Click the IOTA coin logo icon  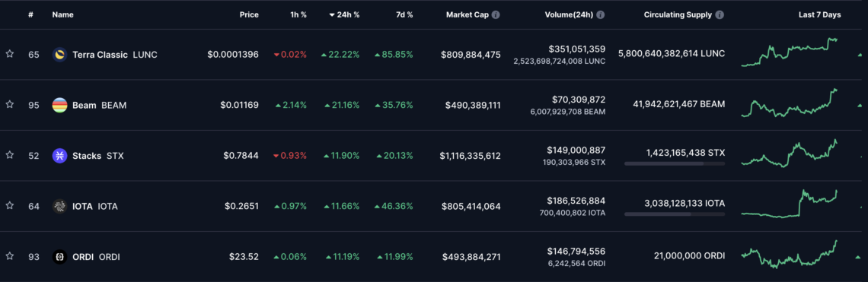(x=60, y=206)
